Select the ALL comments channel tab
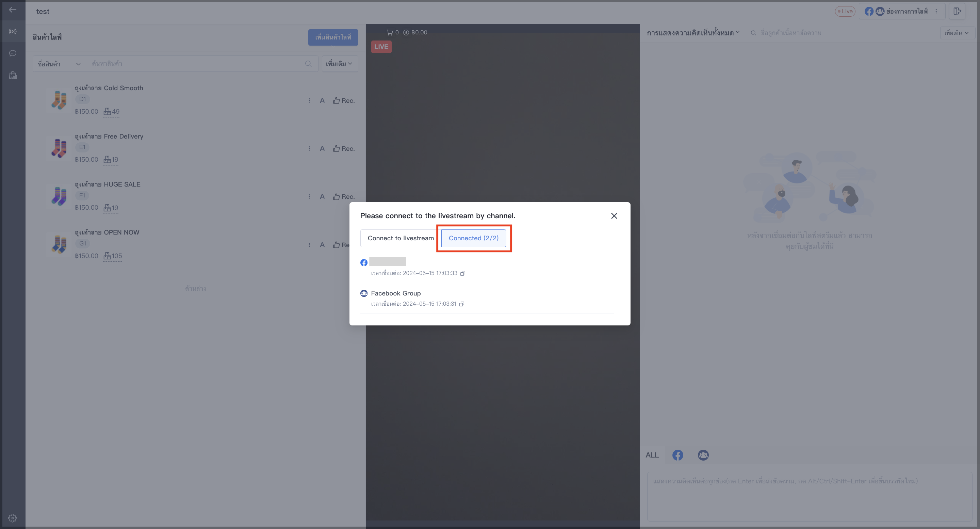 click(652, 455)
